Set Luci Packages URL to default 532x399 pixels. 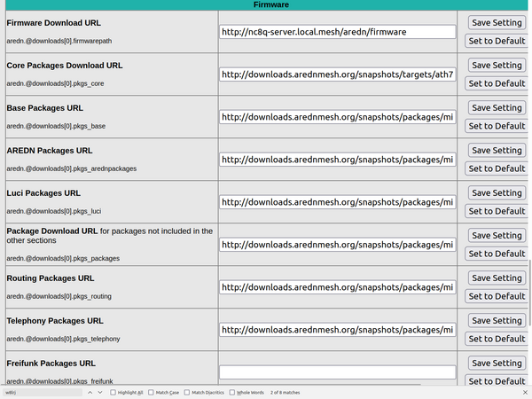pos(497,211)
